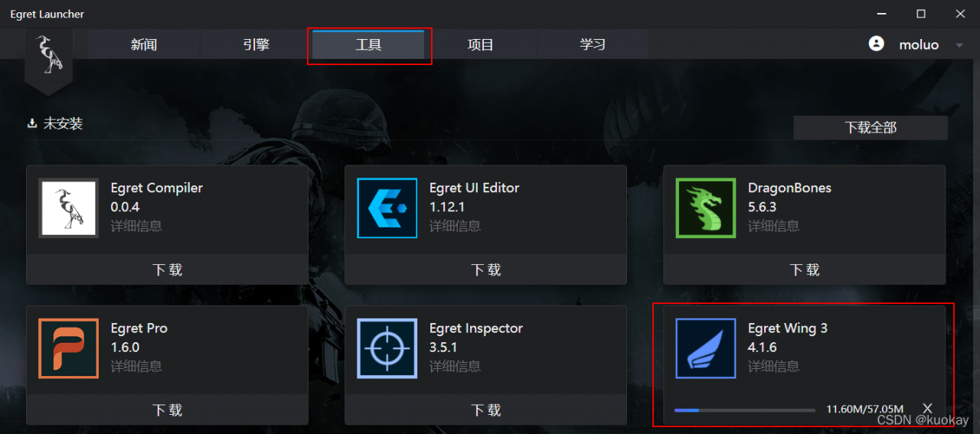Click the Egret Pro orange P icon
Image resolution: width=980 pixels, height=434 pixels.
point(68,348)
